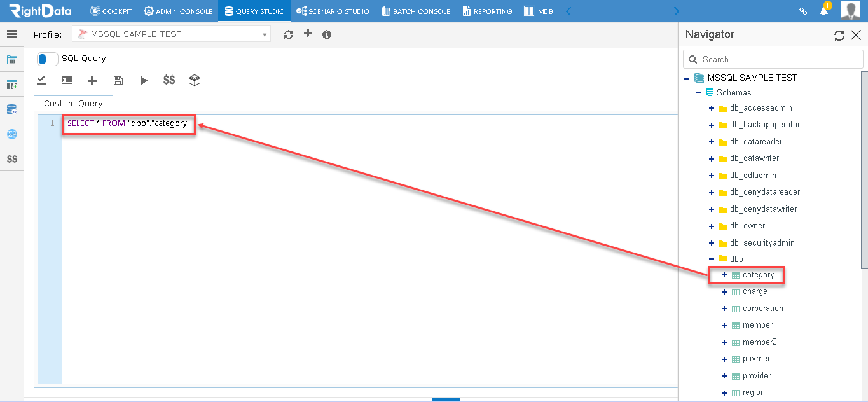Image resolution: width=868 pixels, height=402 pixels.
Task: Add a new profile with plus icon
Action: pyautogui.click(x=308, y=33)
